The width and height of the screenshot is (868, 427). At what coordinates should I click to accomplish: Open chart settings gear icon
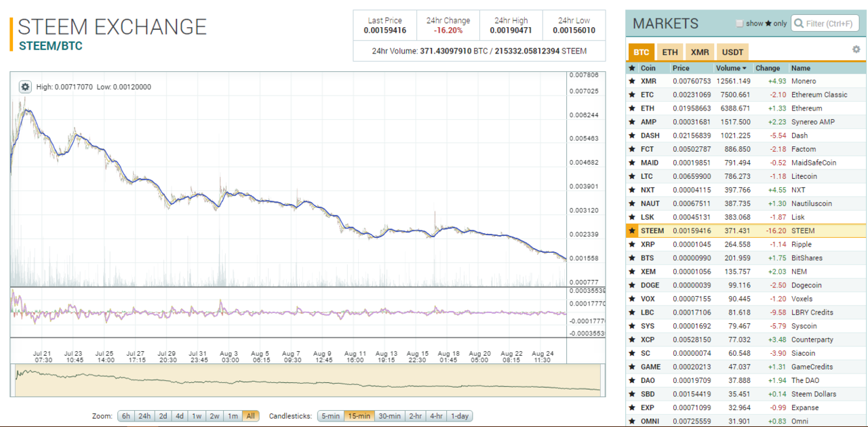tap(25, 87)
